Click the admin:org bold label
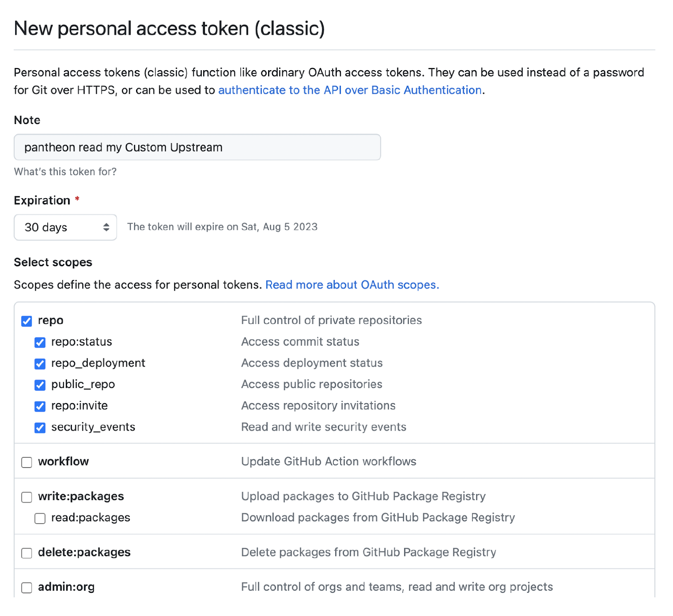 (66, 587)
